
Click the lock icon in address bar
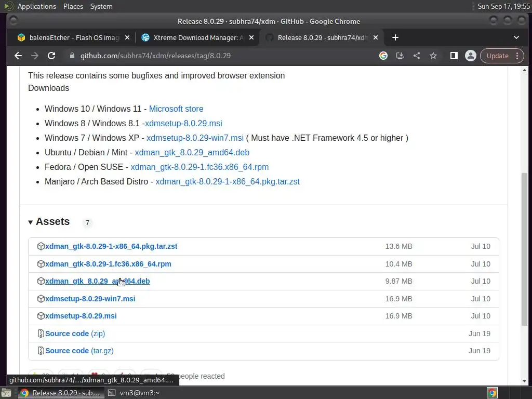pyautogui.click(x=72, y=56)
